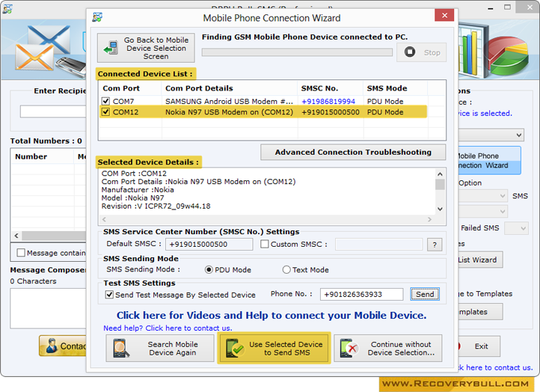
Task: Select the Text Mode radio button
Action: coord(286,270)
